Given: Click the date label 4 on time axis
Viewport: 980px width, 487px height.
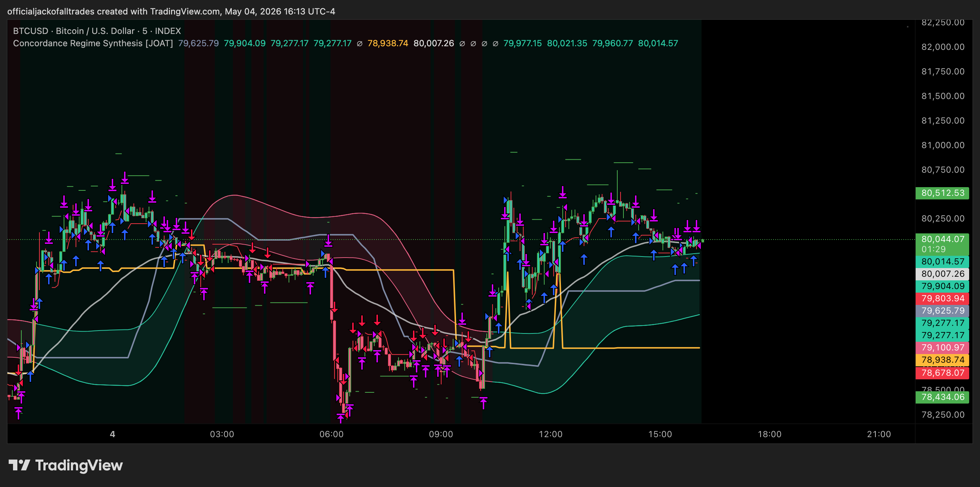Looking at the screenshot, I should (112, 434).
